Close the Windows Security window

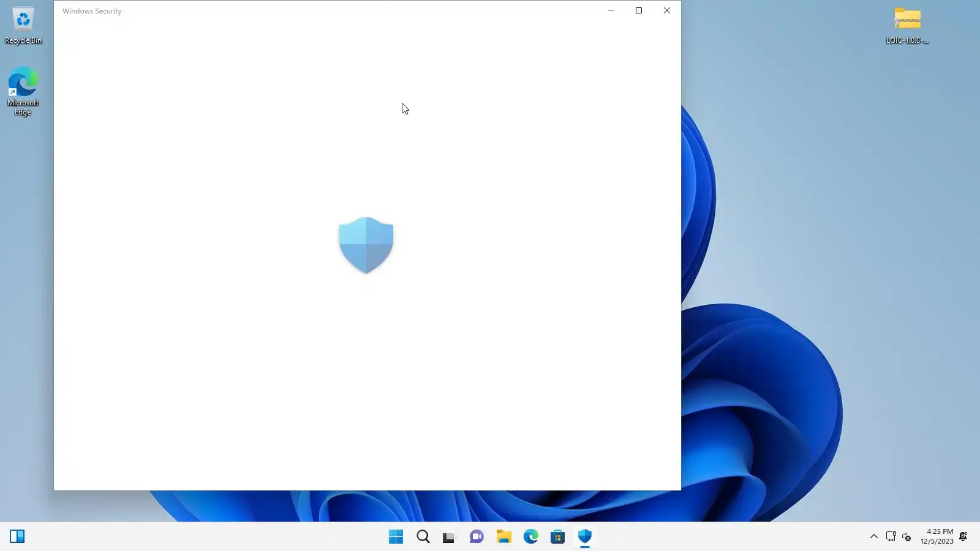coord(667,10)
